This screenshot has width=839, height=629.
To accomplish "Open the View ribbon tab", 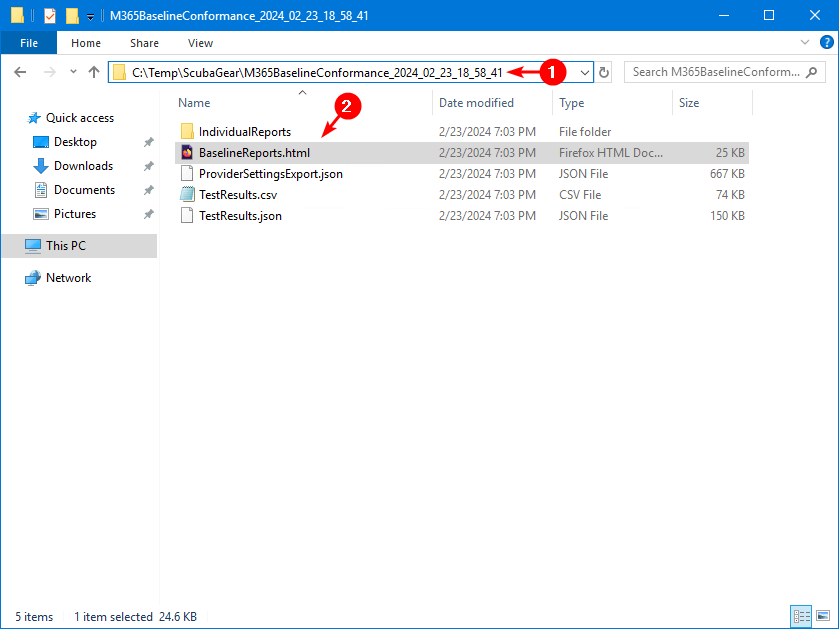I will (200, 43).
